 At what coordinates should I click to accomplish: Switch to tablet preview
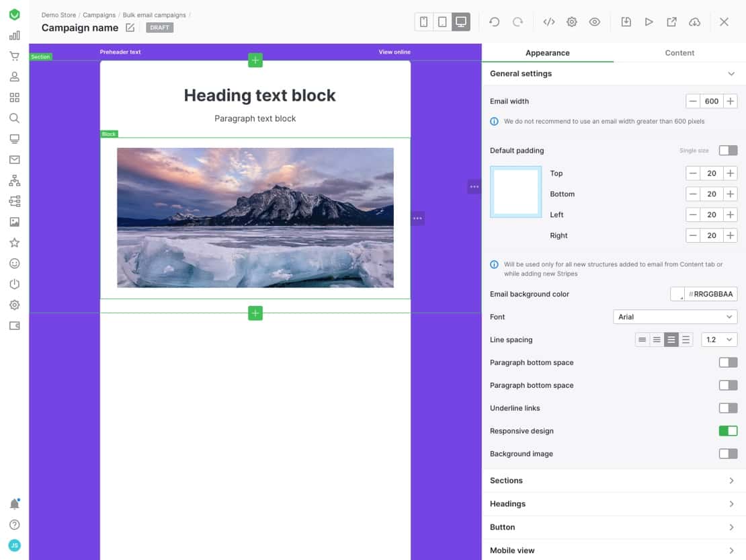442,22
